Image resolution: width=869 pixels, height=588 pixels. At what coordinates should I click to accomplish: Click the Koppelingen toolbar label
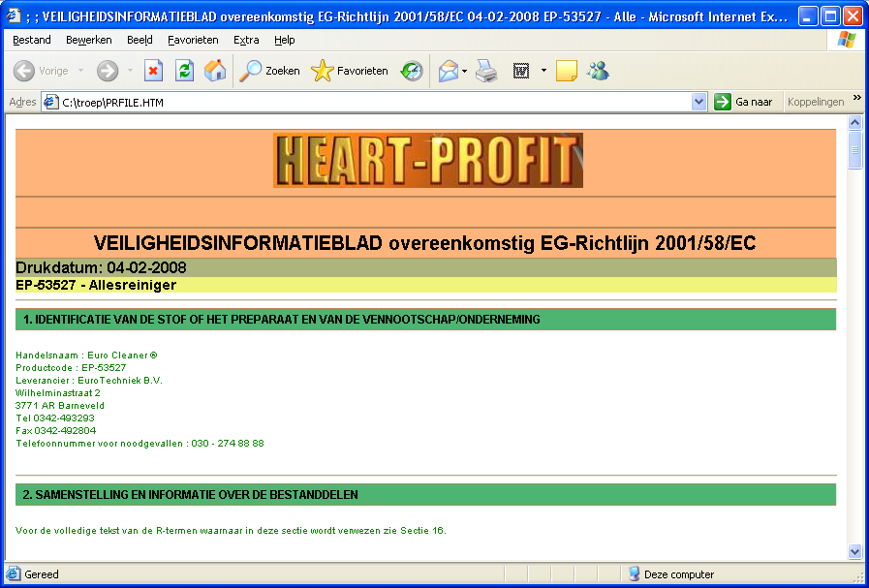coord(816,102)
